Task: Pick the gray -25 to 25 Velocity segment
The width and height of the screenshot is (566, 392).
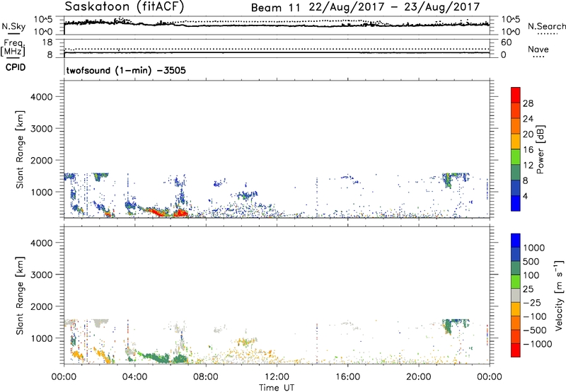Action: point(516,296)
